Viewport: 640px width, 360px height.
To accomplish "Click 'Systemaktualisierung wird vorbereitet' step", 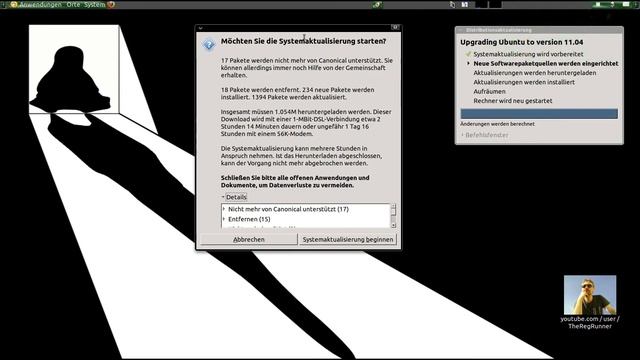I will [x=528, y=54].
